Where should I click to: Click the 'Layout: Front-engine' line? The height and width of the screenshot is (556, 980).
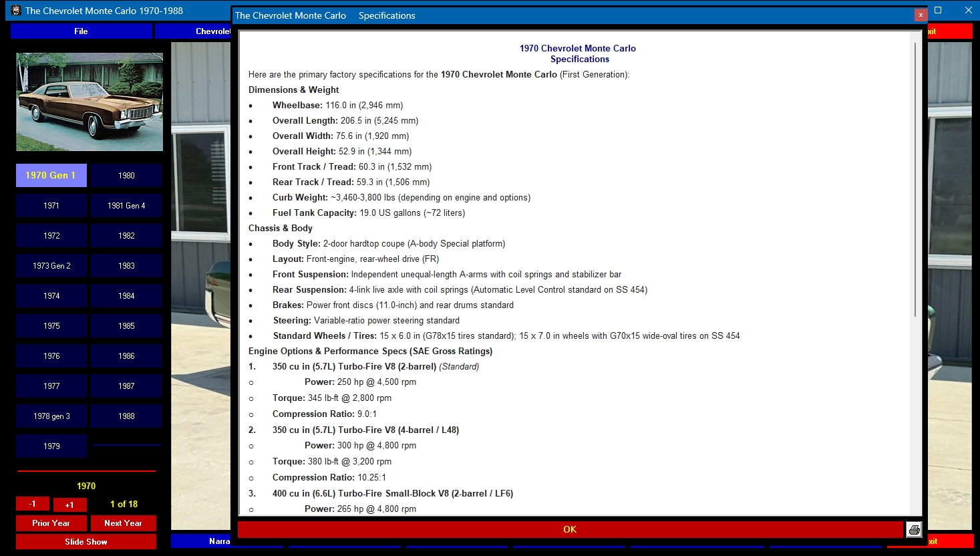(x=355, y=259)
